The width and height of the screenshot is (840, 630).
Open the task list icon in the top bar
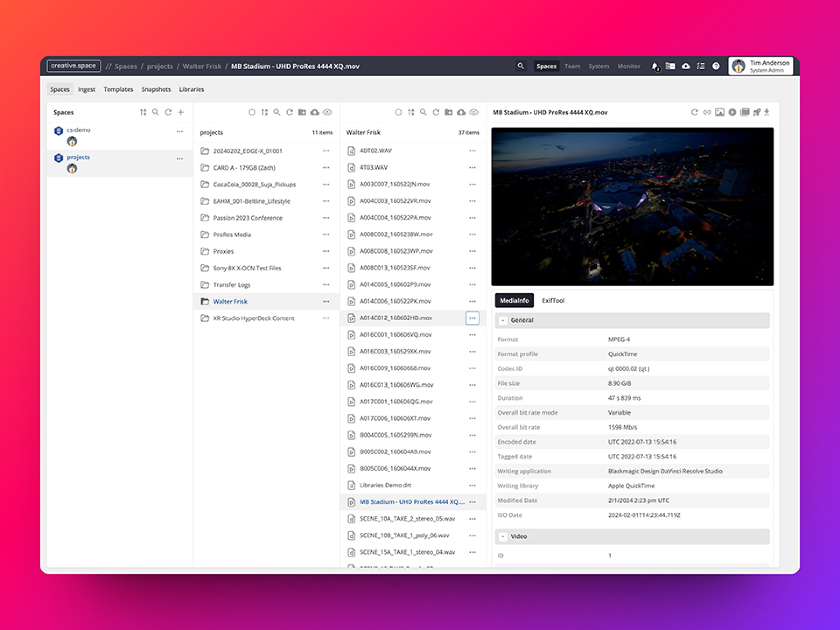tap(701, 66)
